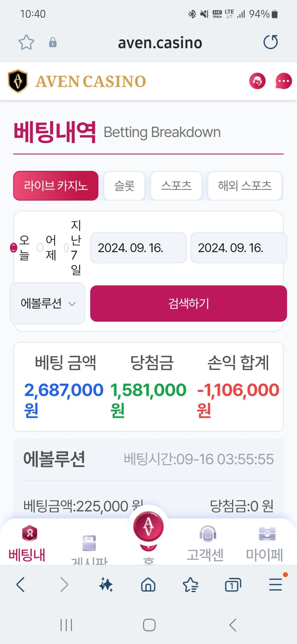Switch to the 슬롯 tab
This screenshot has width=297, height=644.
pos(124,186)
